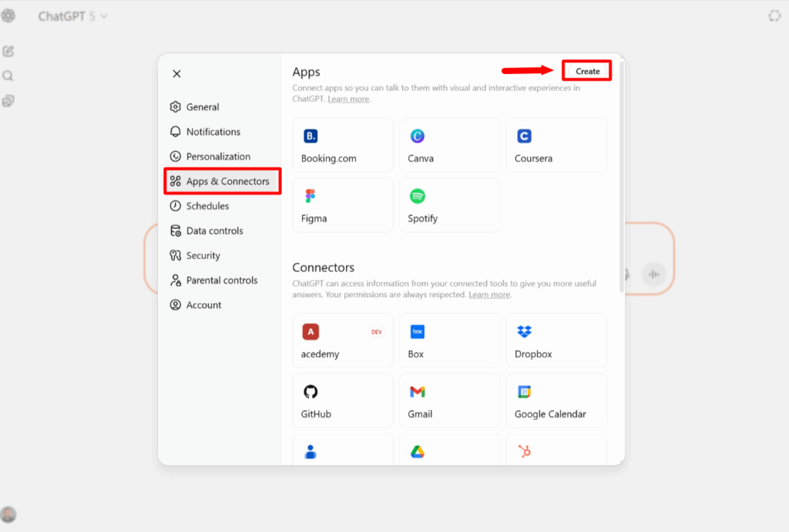
Task: Click the Figma app icon
Action: 311,196
